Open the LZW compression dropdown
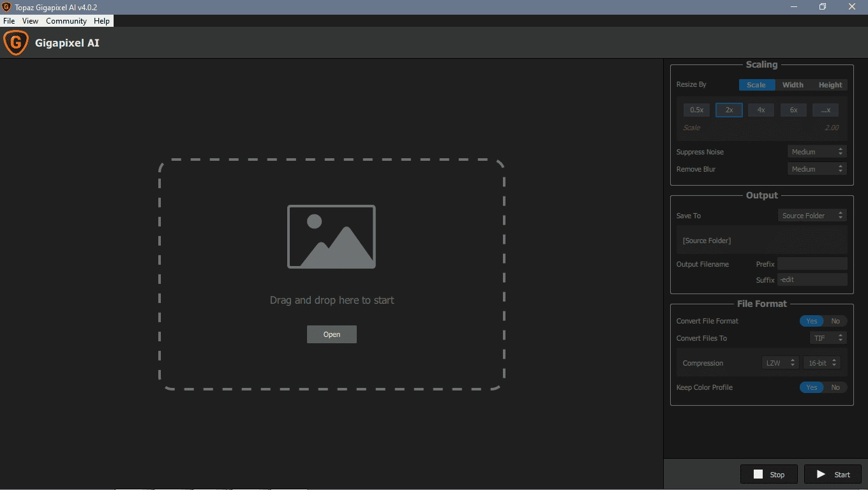Screen dimensions: 868x490 (x=780, y=363)
